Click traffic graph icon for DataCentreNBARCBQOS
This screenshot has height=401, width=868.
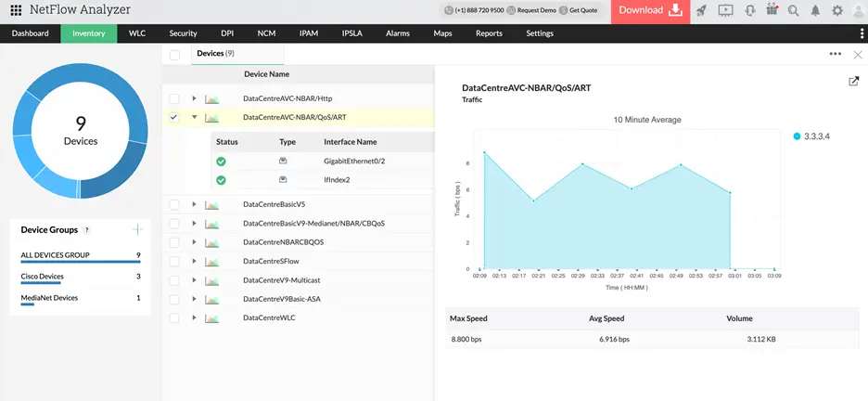click(211, 242)
